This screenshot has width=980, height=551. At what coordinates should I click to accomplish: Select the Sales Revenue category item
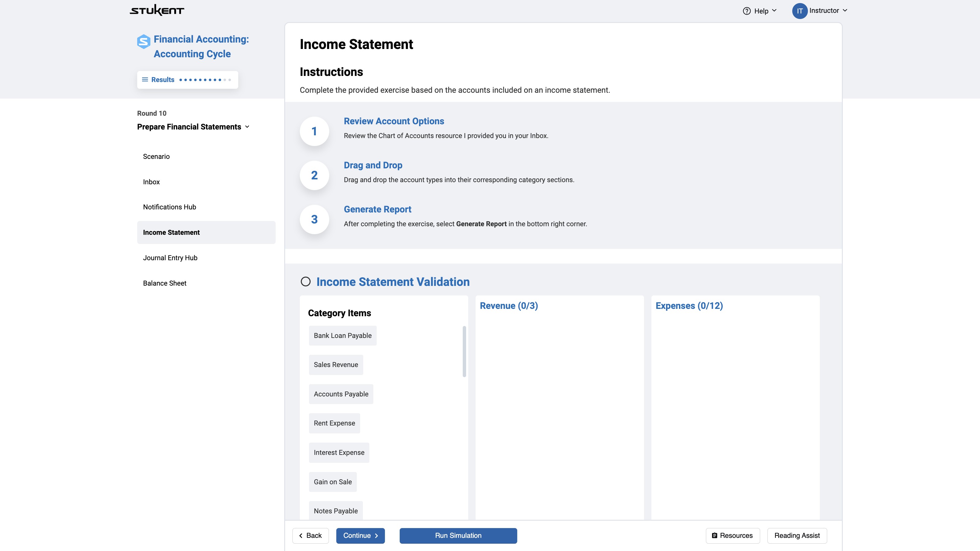(x=336, y=365)
